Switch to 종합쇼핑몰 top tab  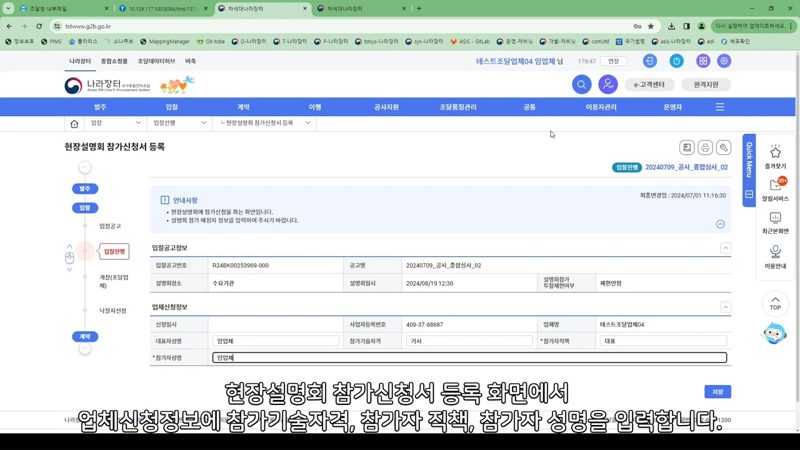(x=114, y=61)
